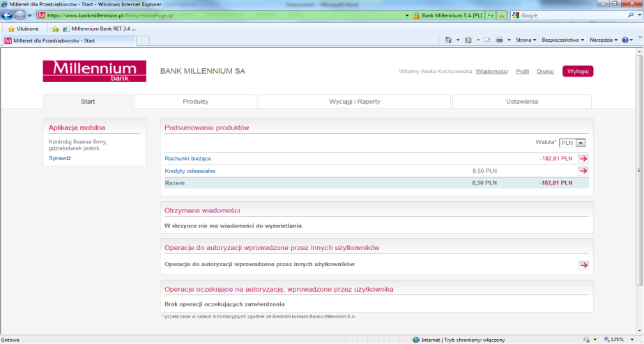Viewport: 644px width, 344px height.
Task: Click the Print icon in command bar
Action: pyautogui.click(x=500, y=40)
